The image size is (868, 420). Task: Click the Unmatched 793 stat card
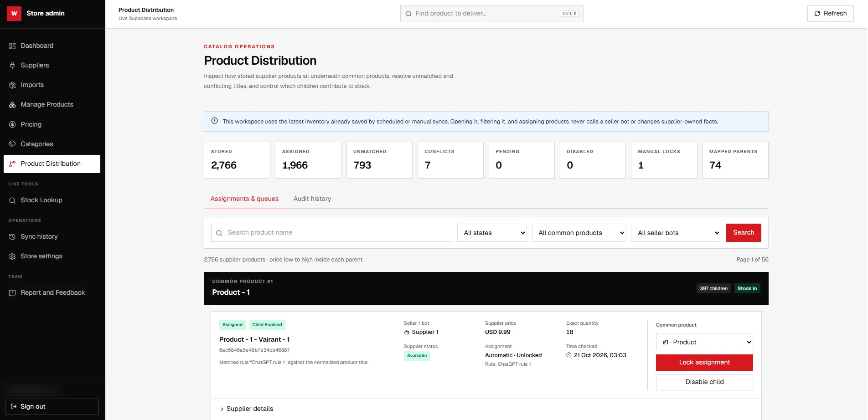(x=379, y=160)
